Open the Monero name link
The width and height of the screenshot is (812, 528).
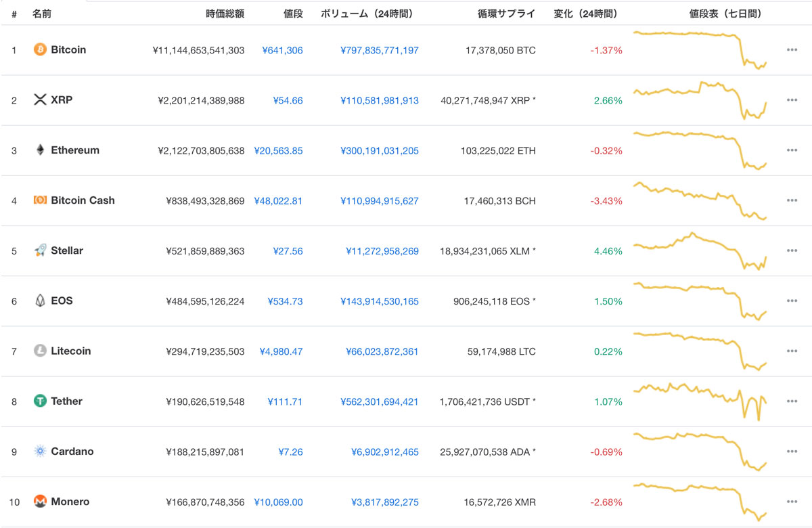click(70, 502)
